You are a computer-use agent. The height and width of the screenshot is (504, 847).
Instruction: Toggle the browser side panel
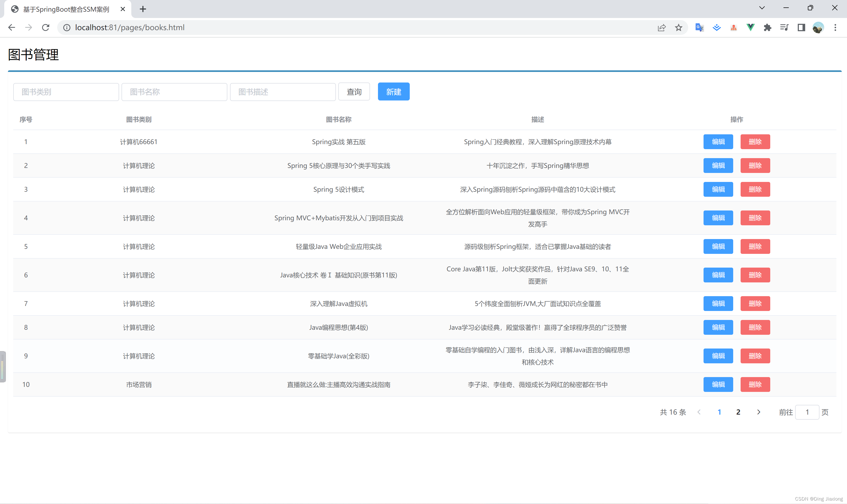[801, 28]
